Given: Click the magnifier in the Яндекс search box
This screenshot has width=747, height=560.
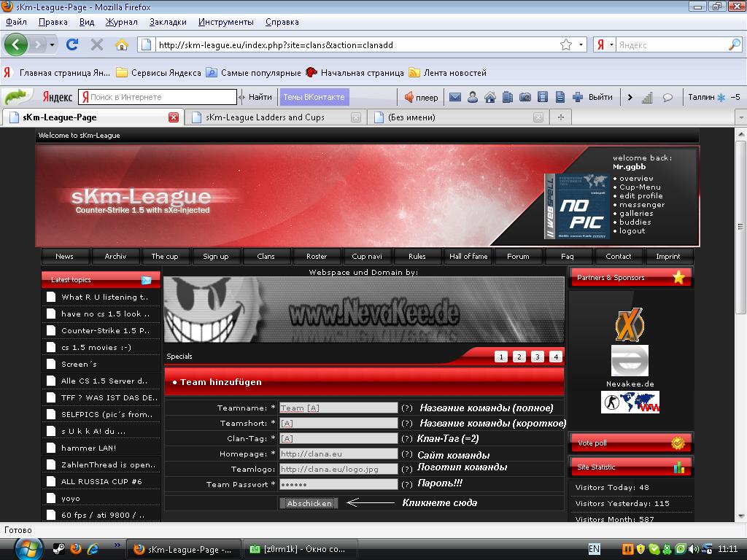Looking at the screenshot, I should pos(734,44).
